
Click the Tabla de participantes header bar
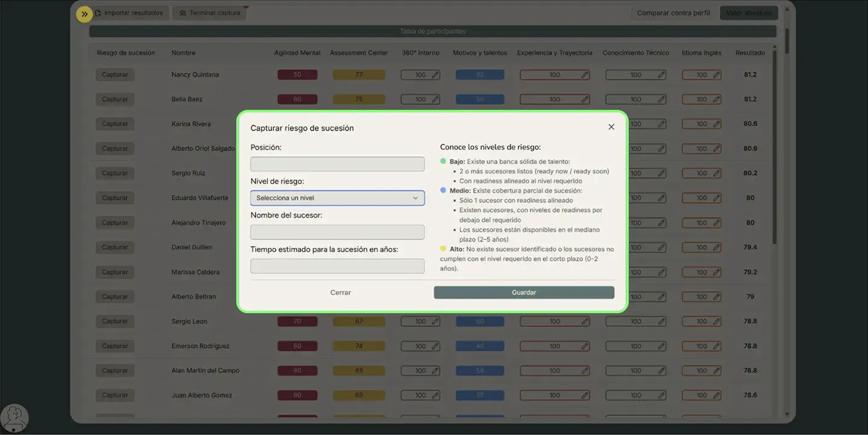coord(433,31)
